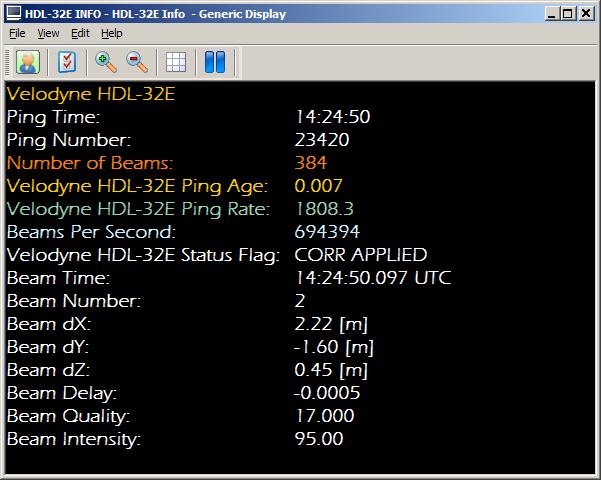The image size is (601, 480).
Task: Select the beam intensity value 95.00
Action: coord(319,439)
